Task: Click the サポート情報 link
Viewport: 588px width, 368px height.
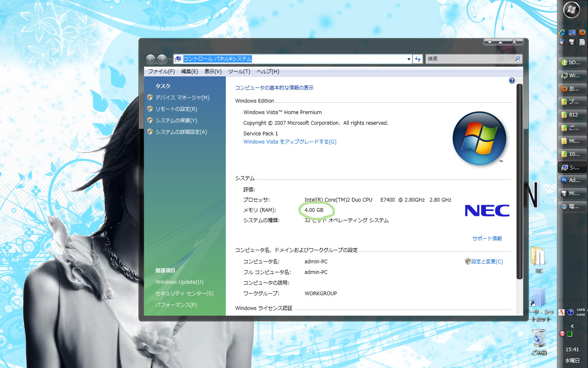Action: coord(487,238)
